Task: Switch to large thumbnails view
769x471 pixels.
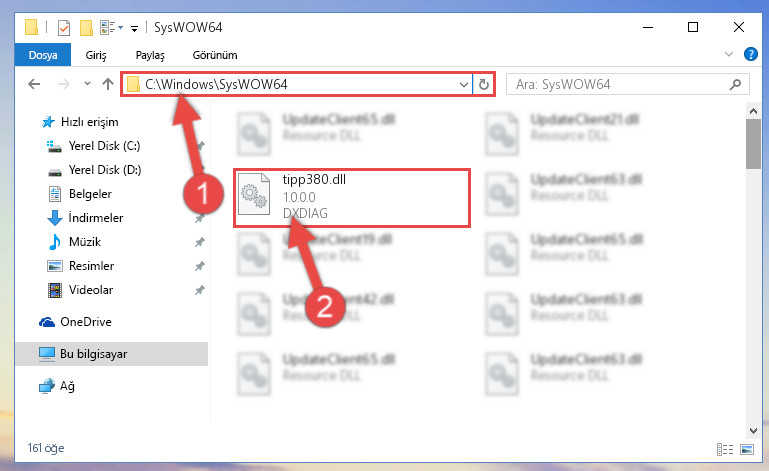Action: (747, 449)
